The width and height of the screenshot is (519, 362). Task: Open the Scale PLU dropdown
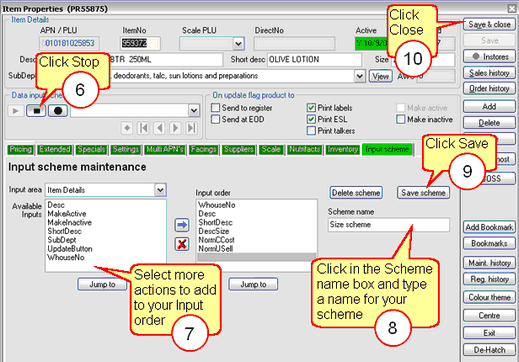(238, 43)
